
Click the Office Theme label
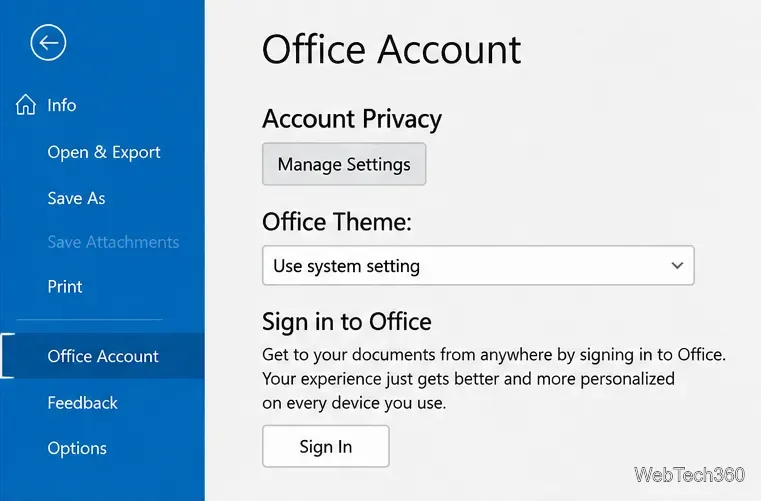(336, 222)
